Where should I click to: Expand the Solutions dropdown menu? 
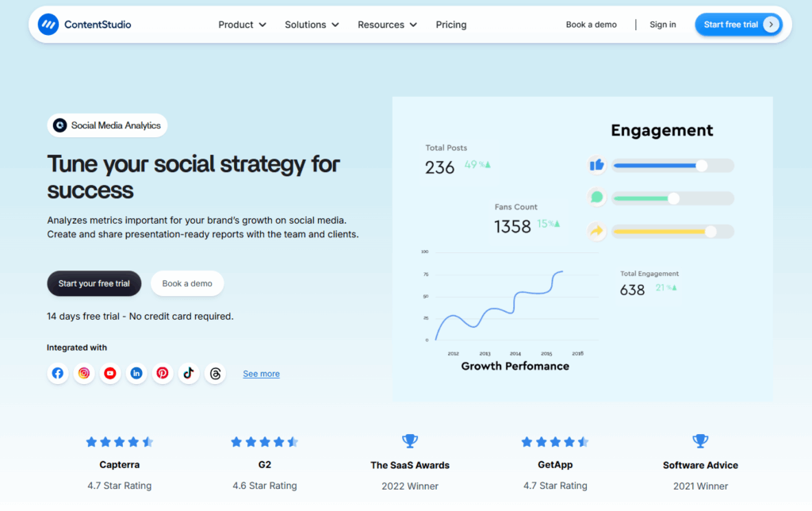[312, 25]
